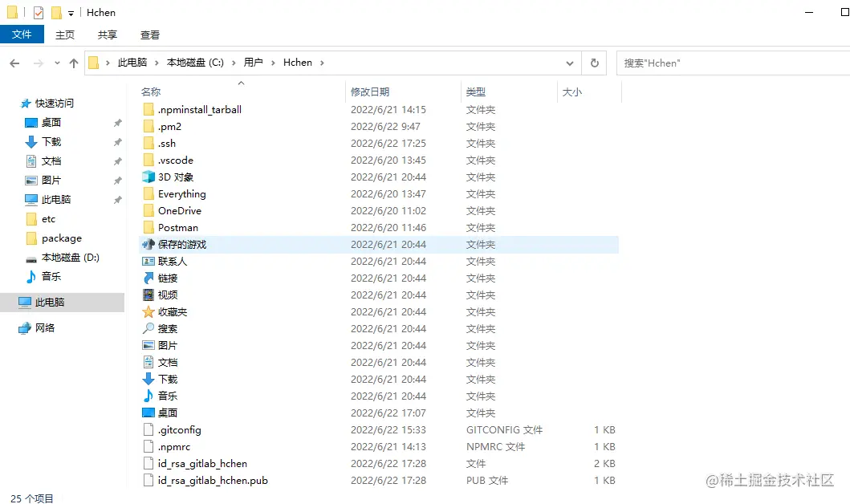Open the 文件 ribbon tab
This screenshot has width=850, height=504.
[22, 35]
